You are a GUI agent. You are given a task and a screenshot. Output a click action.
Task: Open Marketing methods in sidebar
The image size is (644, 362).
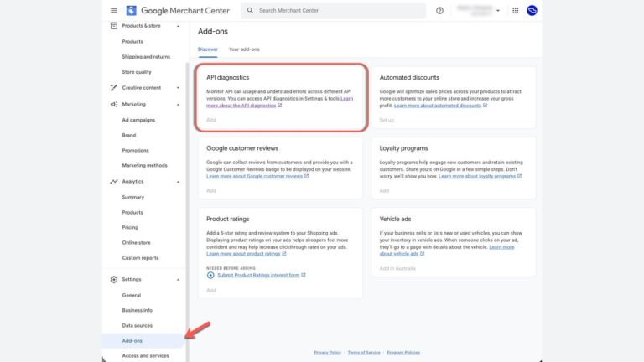pos(144,165)
